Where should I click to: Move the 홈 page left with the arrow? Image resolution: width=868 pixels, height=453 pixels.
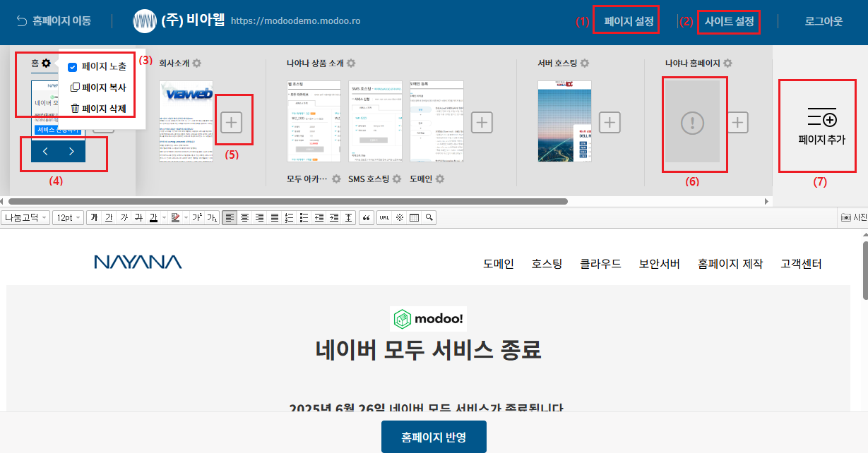click(45, 152)
